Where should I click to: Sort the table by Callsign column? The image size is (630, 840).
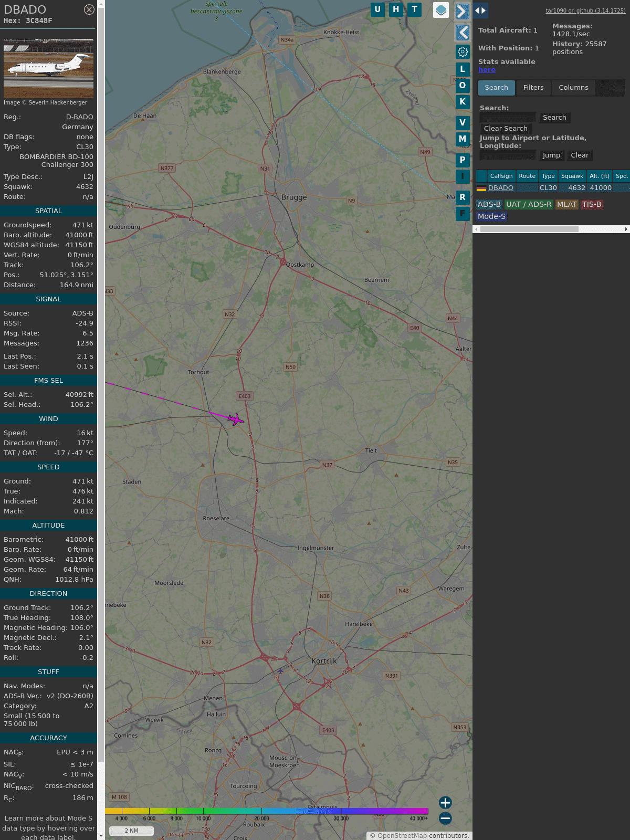501,176
